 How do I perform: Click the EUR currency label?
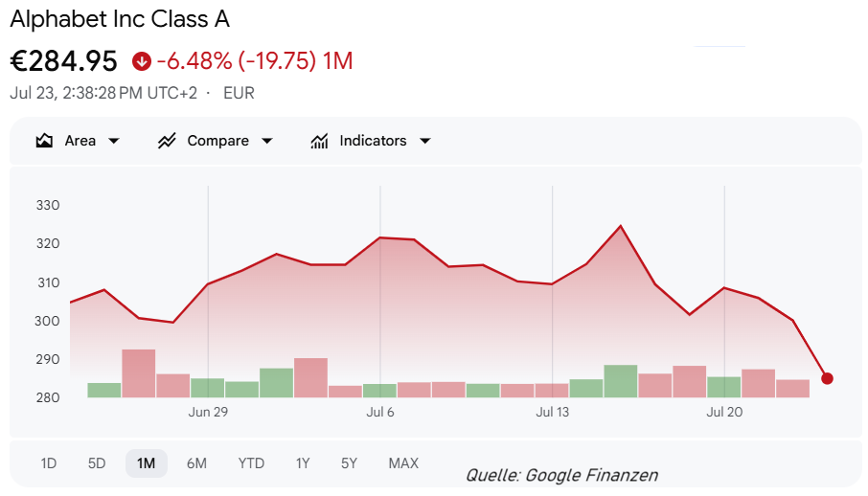239,93
